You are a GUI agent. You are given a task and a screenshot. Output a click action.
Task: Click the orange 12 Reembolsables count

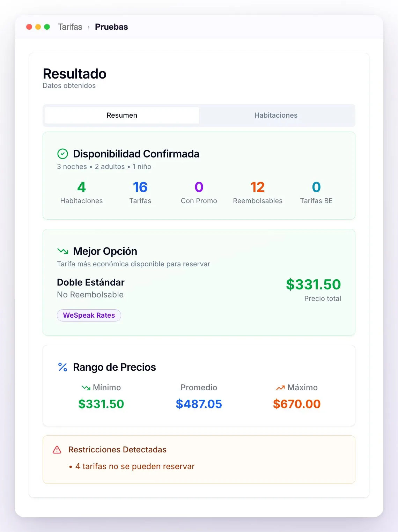coord(258,187)
